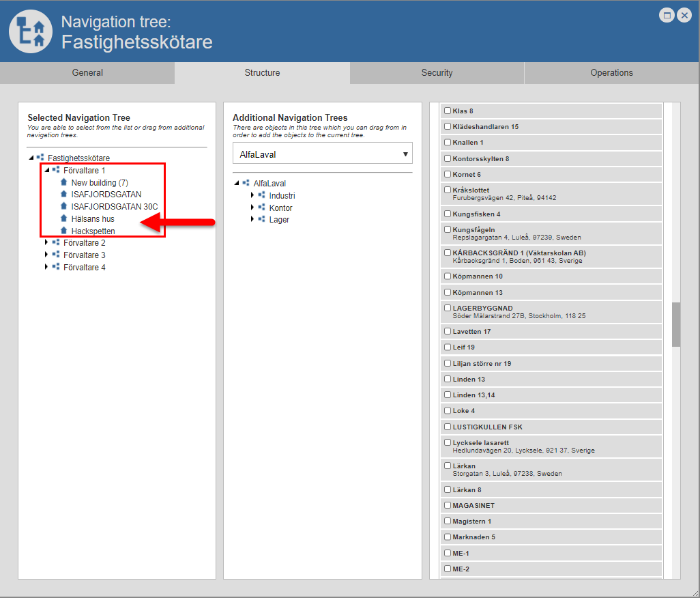The image size is (700, 598).
Task: Tick the LAGERBYGGNAD checkbox
Action: coord(448,308)
